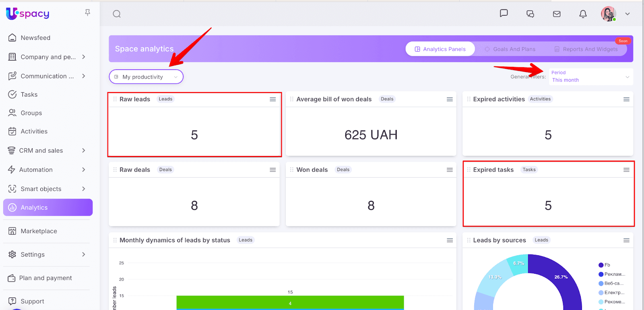
Task: Open the My productivity panel dropdown
Action: tap(146, 77)
